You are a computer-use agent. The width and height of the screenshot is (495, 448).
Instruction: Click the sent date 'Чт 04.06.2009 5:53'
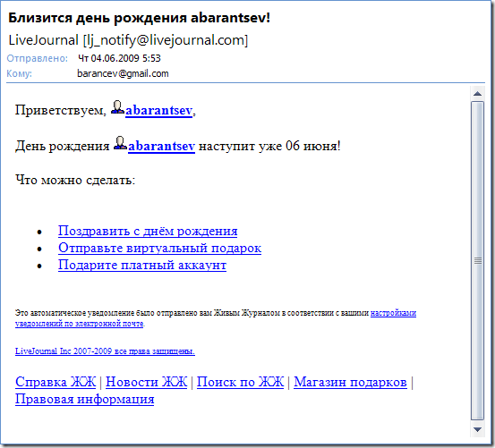point(119,58)
